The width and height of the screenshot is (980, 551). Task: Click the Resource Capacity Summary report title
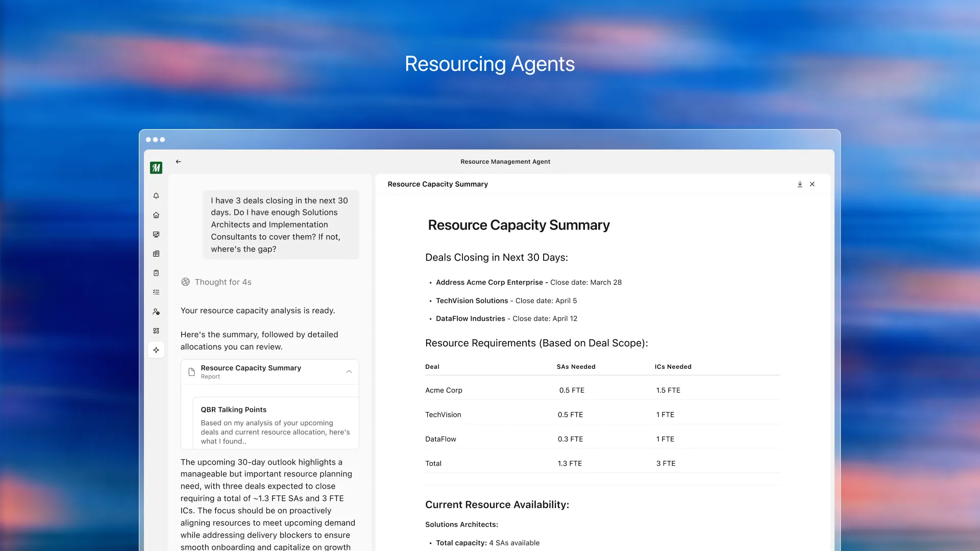pos(251,368)
